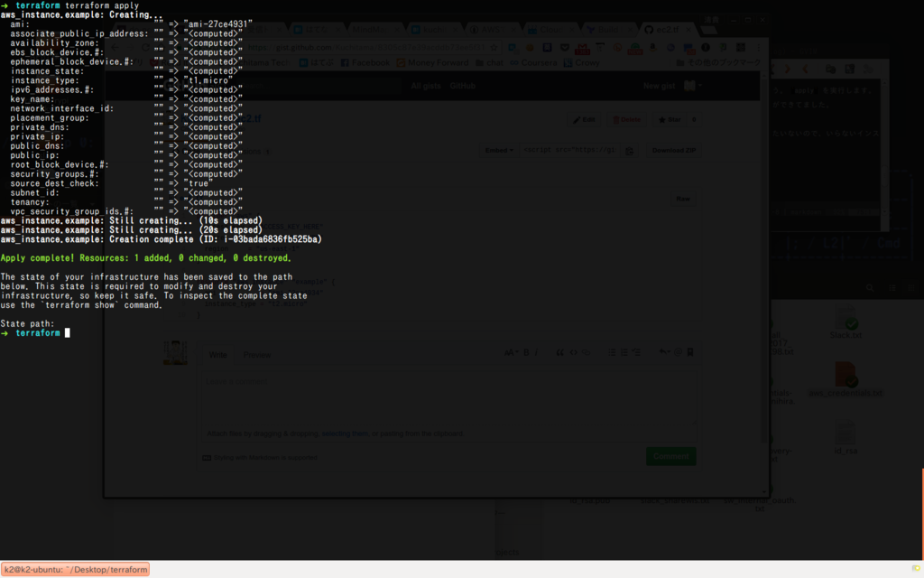
Task: Open Facebook bookmark in bookmarks bar
Action: click(x=365, y=62)
